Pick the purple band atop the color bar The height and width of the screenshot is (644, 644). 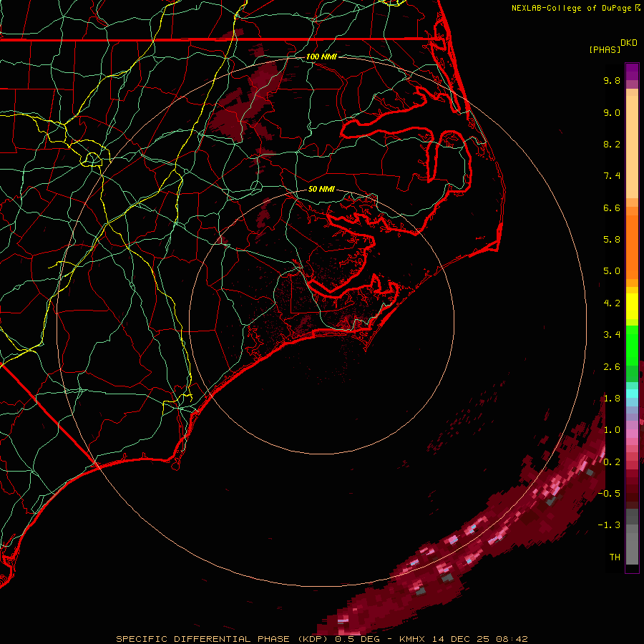click(632, 72)
